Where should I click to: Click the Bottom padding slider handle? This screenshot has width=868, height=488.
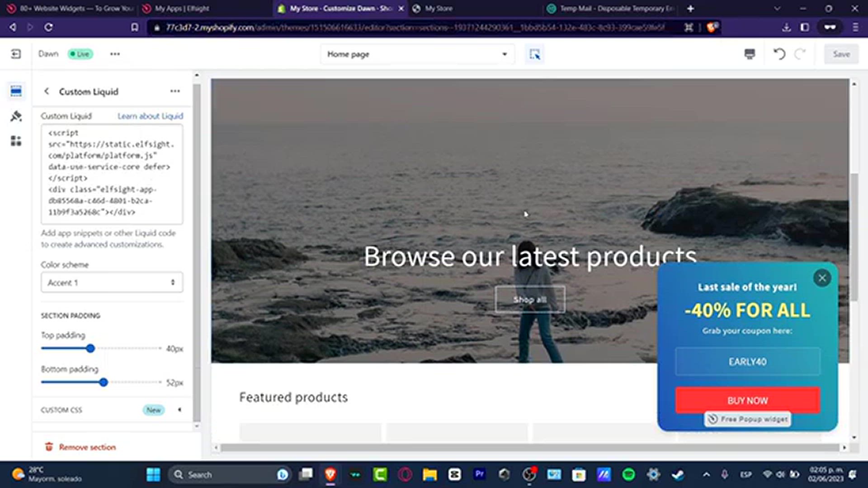[104, 382]
